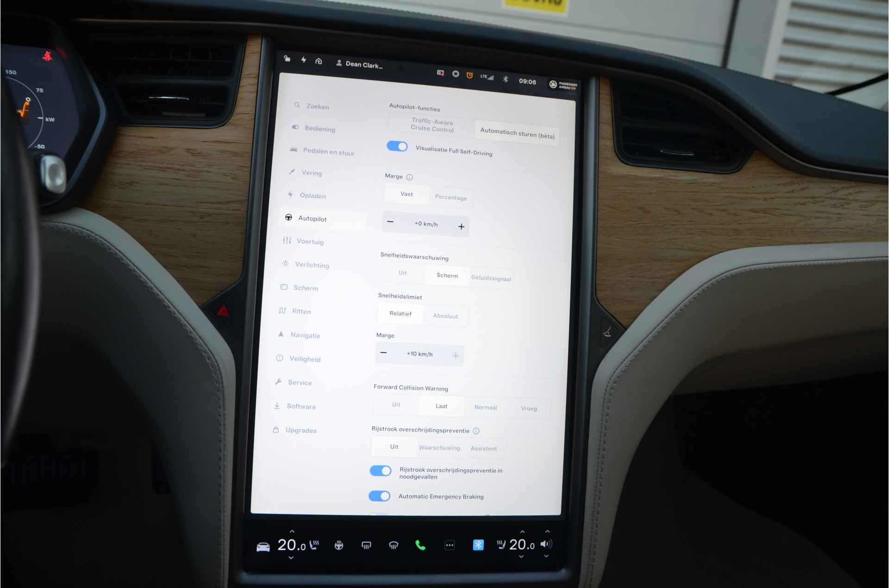
Task: Open the Opladen settings panel
Action: [x=313, y=196]
